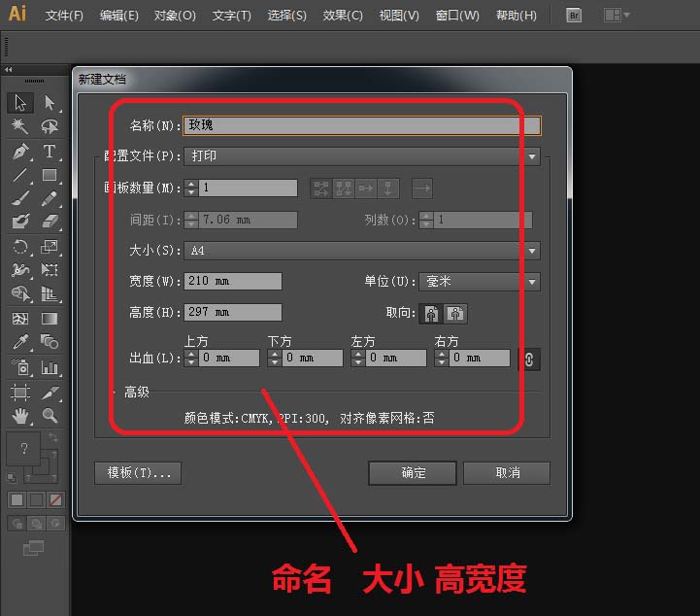Select grid by column artboard layout
This screenshot has height=616, width=700.
[x=344, y=188]
